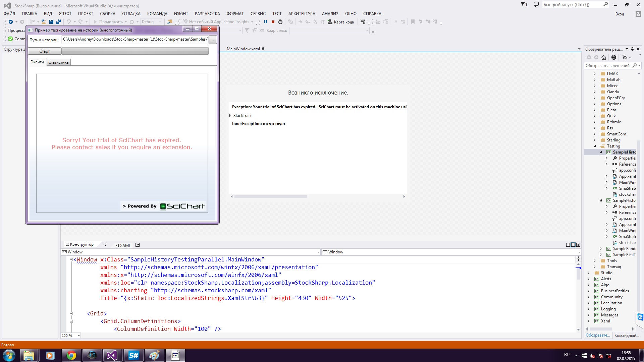Screen dimensions: 644x362
Task: Click the diagnostics icon after Карта кода
Action: click(x=363, y=22)
